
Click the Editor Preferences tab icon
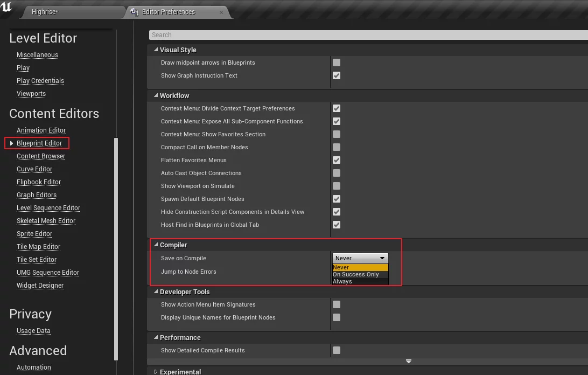point(135,12)
